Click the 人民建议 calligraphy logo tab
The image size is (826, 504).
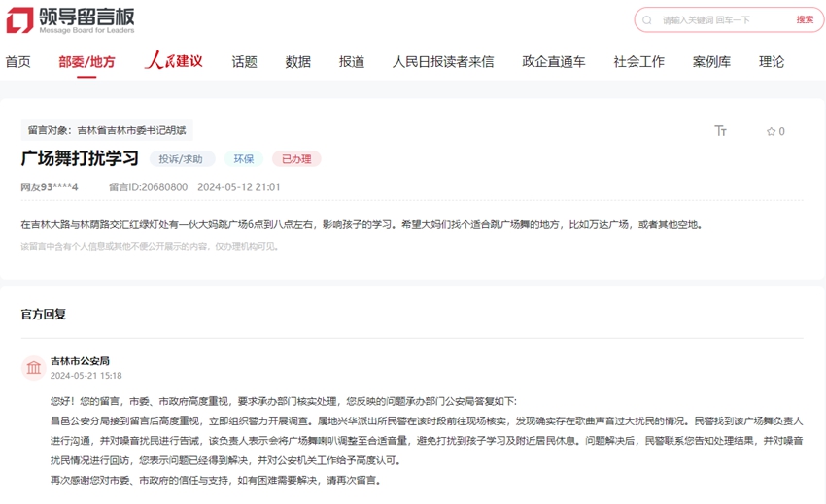pos(173,61)
